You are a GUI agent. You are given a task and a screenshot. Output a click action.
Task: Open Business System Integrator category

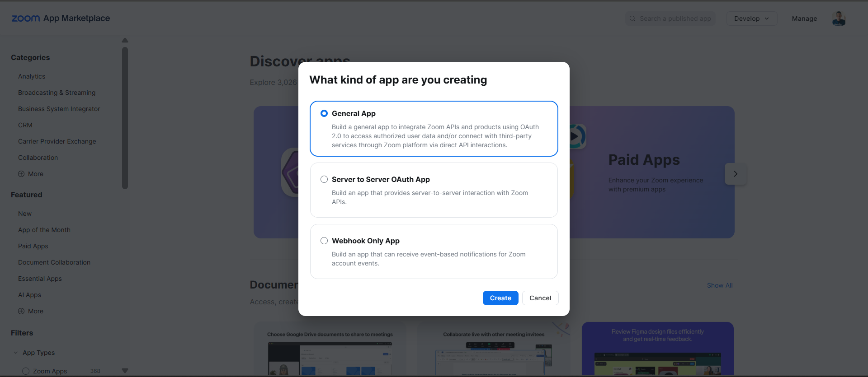[x=59, y=109]
